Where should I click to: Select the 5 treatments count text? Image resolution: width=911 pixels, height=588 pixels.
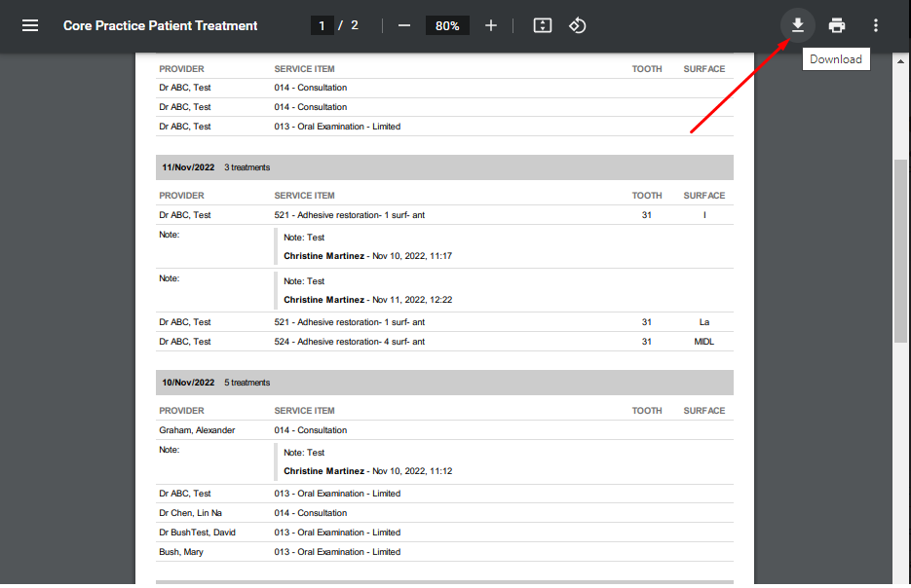[247, 383]
